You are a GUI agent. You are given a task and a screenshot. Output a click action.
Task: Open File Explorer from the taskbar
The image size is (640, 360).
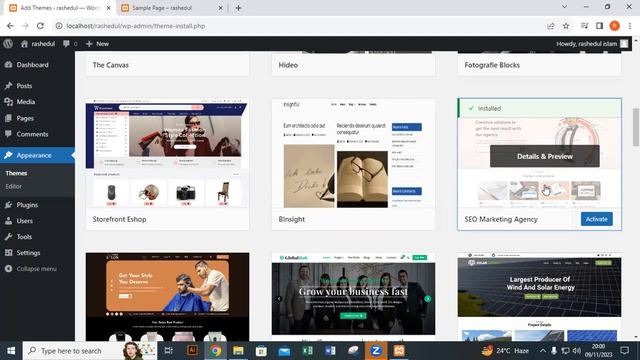238,351
